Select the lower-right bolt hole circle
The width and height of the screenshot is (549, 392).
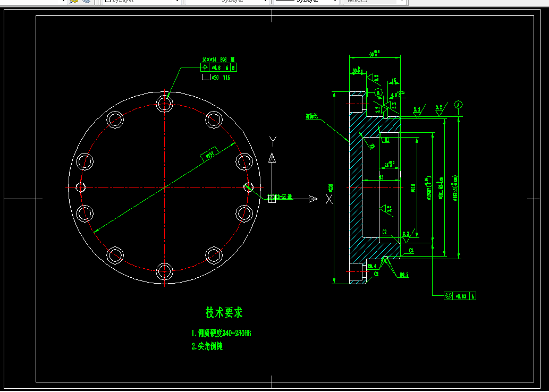(x=214, y=255)
